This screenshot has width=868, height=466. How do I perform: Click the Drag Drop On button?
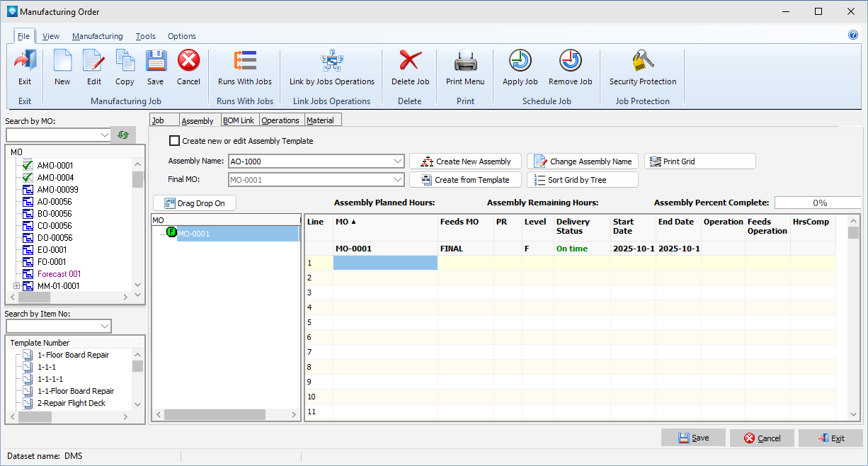(195, 203)
